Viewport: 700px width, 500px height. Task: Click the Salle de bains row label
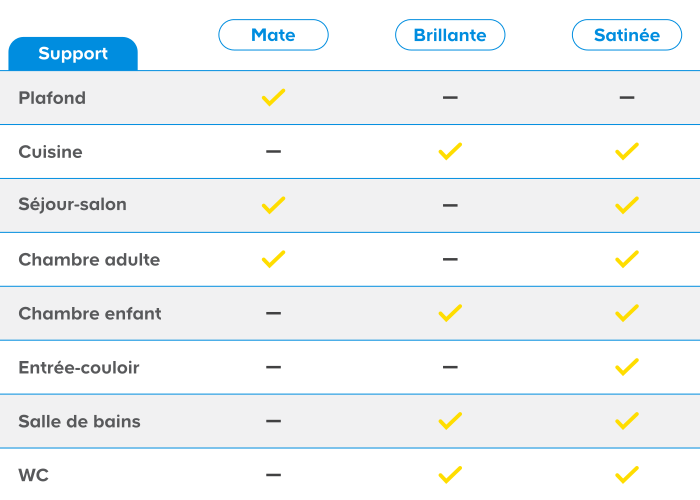coord(79,421)
